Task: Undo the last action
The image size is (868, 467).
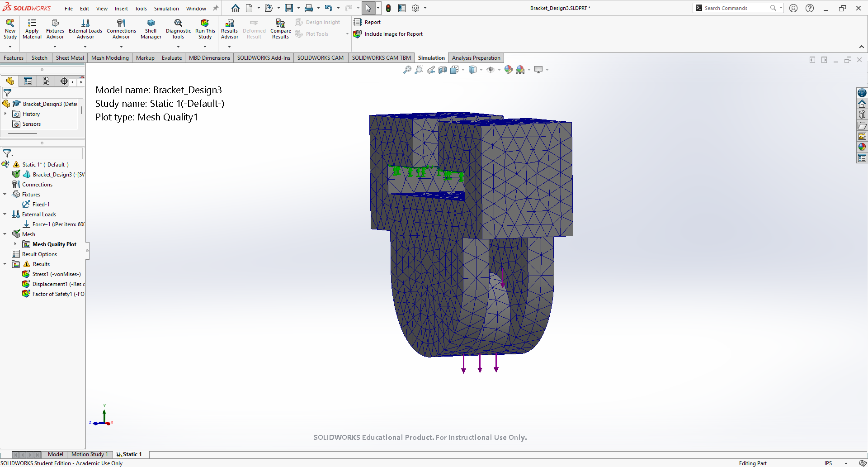Action: click(x=329, y=8)
